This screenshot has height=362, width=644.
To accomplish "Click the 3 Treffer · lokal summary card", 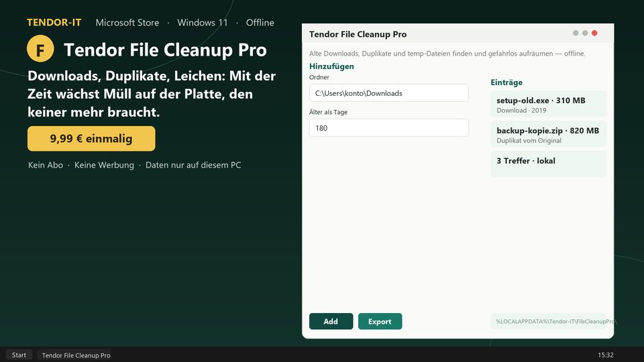I will 548,164.
